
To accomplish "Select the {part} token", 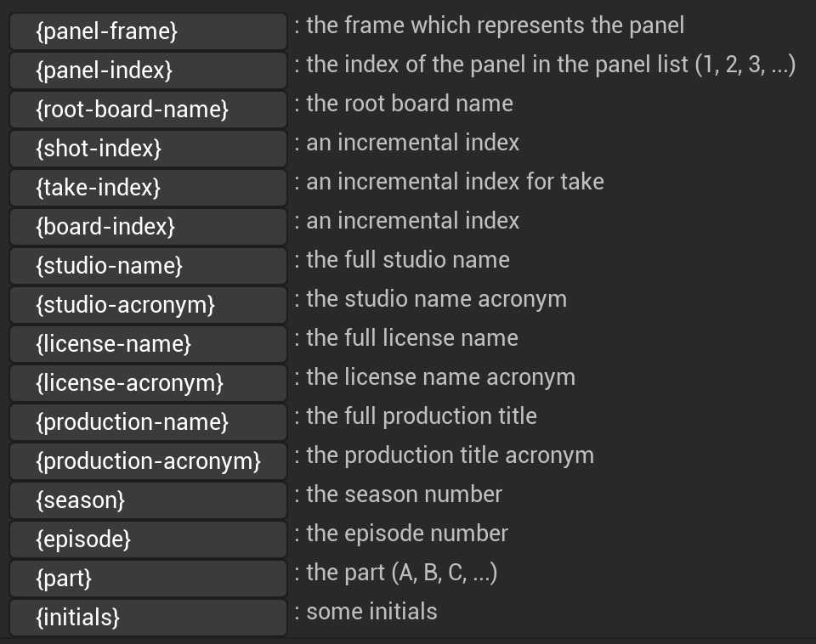I will [148, 579].
